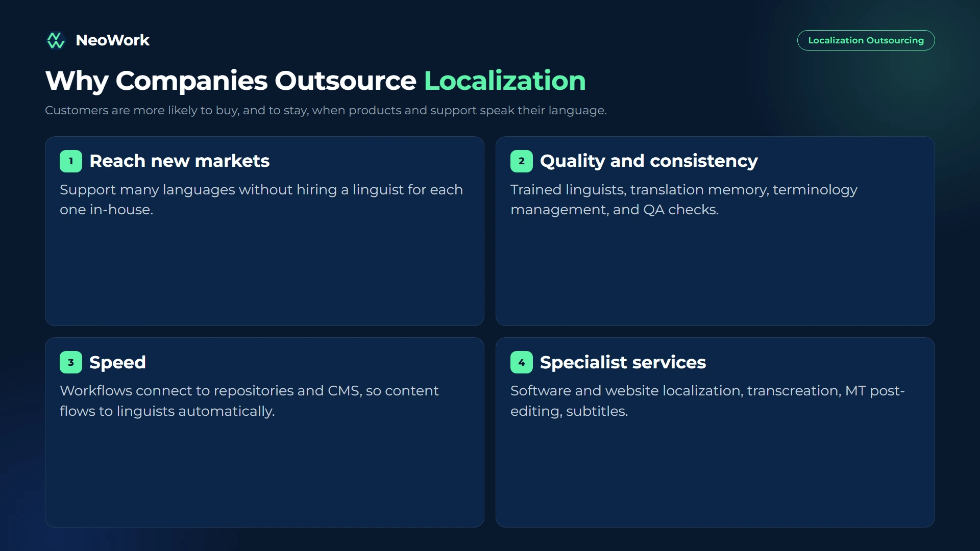
Task: Click the Localization Outsourcing pill badge
Action: (x=866, y=40)
